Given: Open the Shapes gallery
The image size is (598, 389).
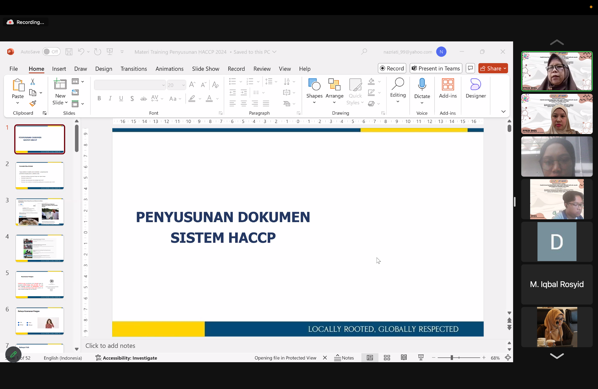Looking at the screenshot, I should coord(314,88).
